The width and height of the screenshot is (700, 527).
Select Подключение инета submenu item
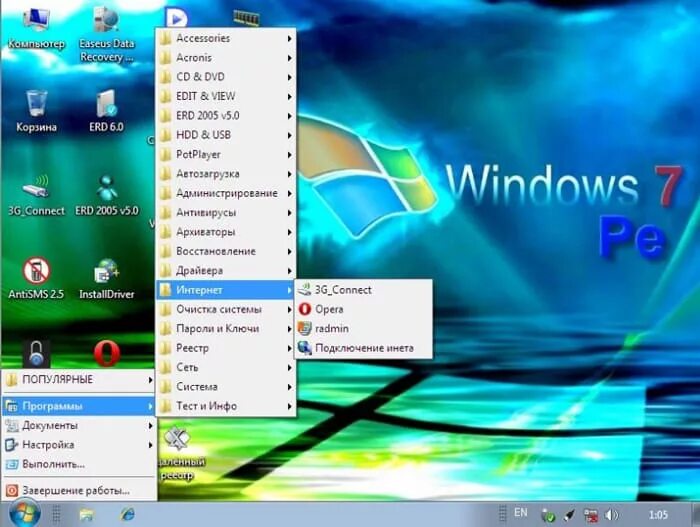(363, 348)
